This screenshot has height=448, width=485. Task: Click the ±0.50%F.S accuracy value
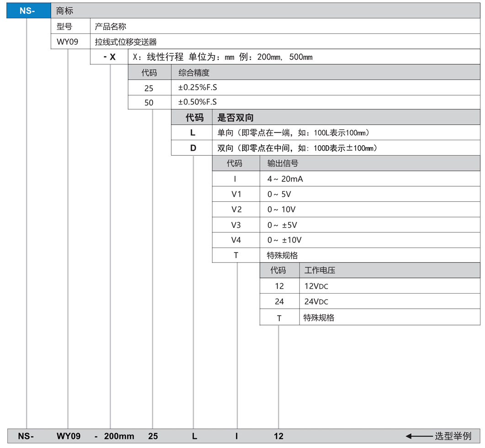coord(197,102)
